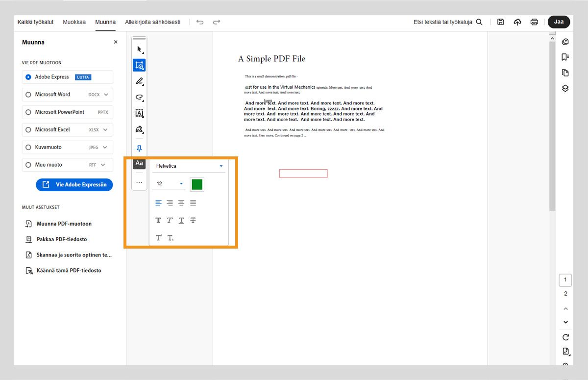
Task: Expand Microsoft Excel XLSX format chevron
Action: [105, 130]
